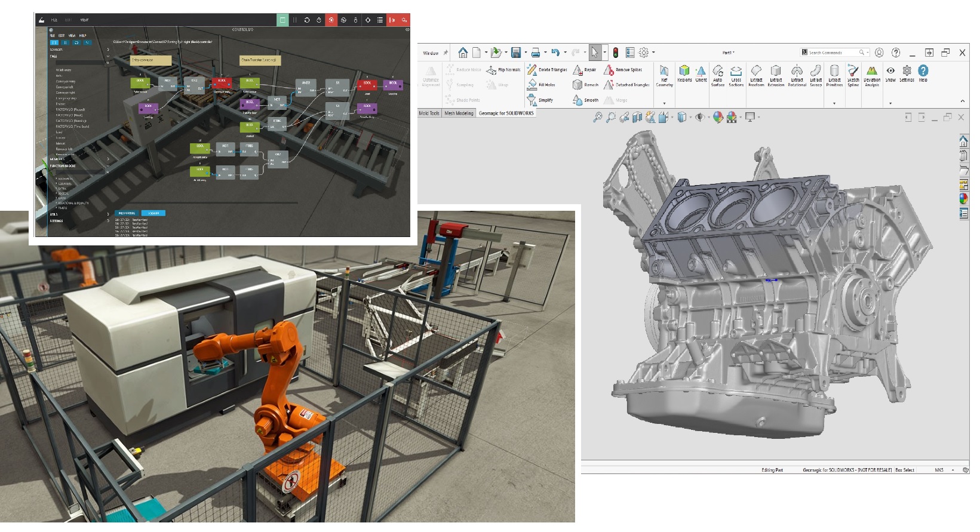Select the Remesh tool
Image resolution: width=980 pixels, height=532 pixels.
(x=577, y=85)
